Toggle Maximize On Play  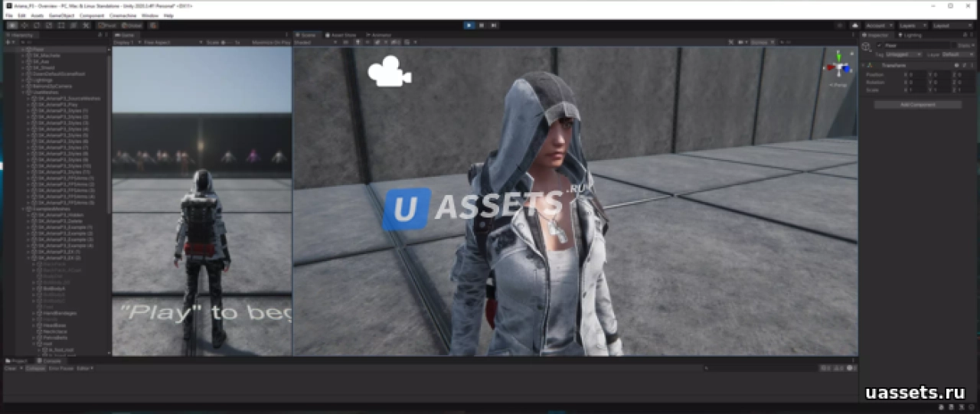tap(271, 43)
